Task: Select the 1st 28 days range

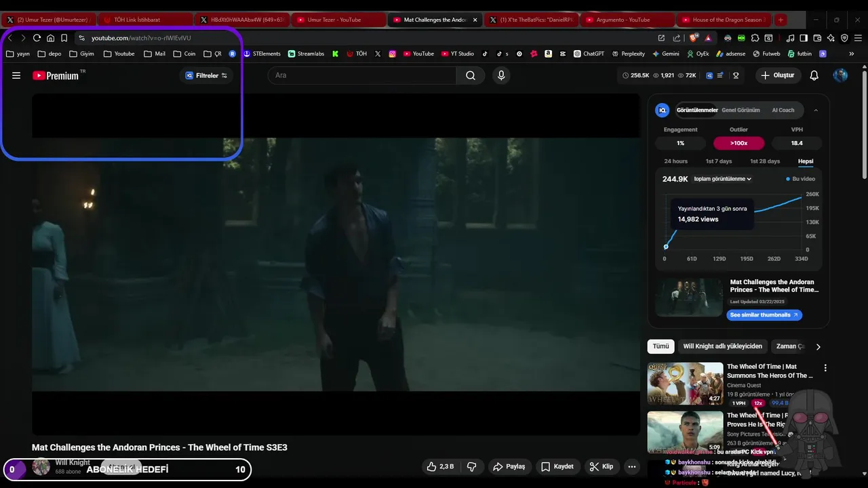Action: click(765, 161)
